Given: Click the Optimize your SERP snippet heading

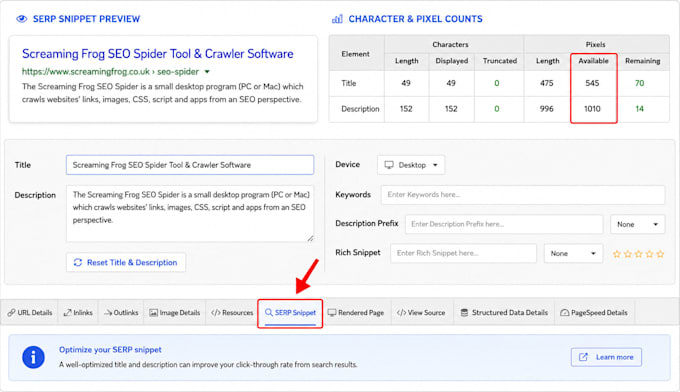Looking at the screenshot, I should coord(110,350).
